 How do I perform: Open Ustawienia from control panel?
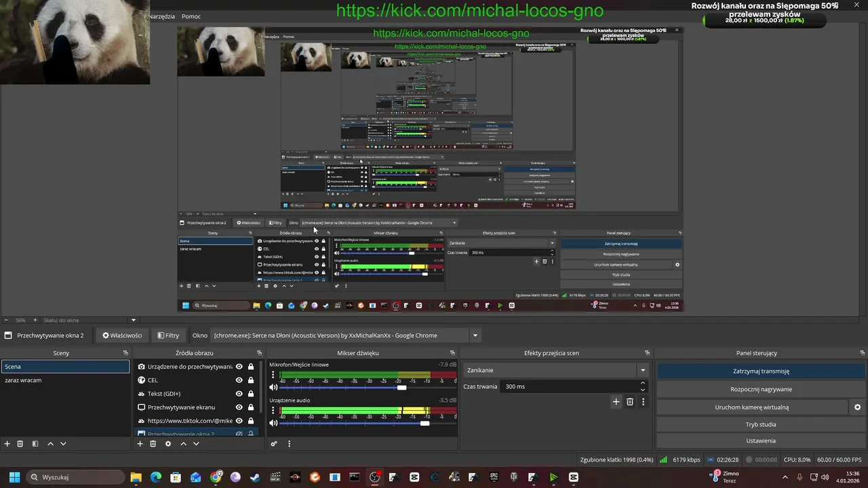point(761,441)
